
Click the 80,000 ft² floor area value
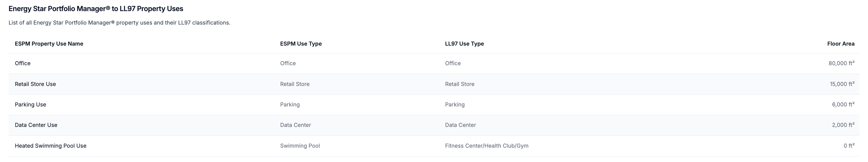(x=841, y=63)
